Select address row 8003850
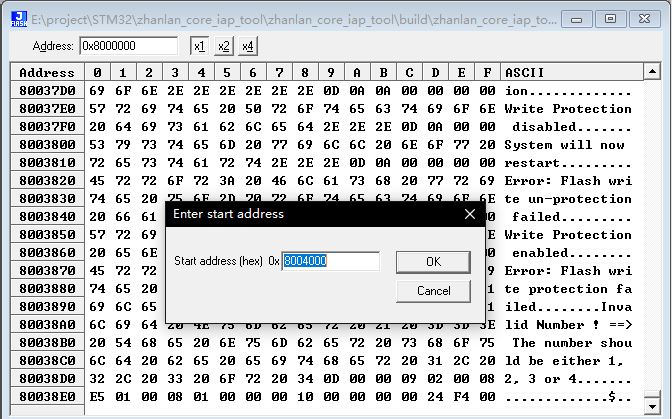 tap(47, 234)
